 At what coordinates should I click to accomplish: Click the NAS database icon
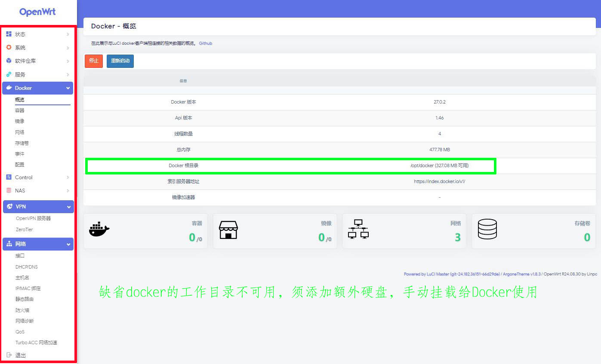pyautogui.click(x=9, y=190)
